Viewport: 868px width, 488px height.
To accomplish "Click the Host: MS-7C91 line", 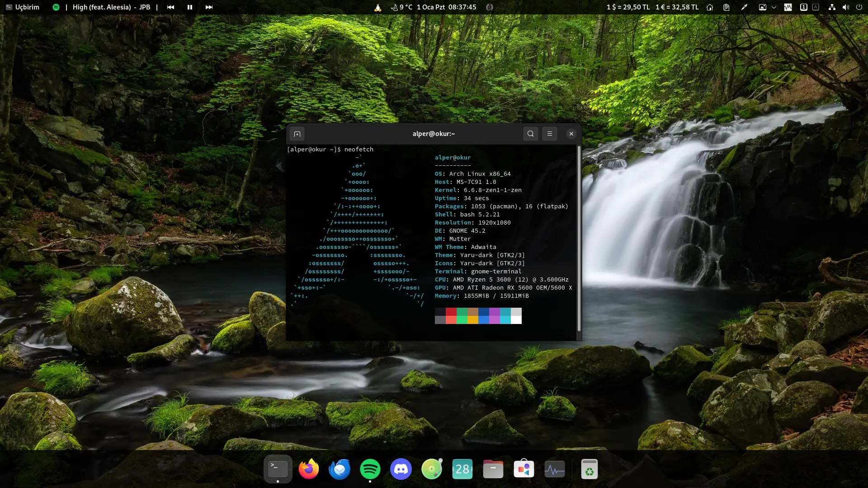I will pos(465,182).
